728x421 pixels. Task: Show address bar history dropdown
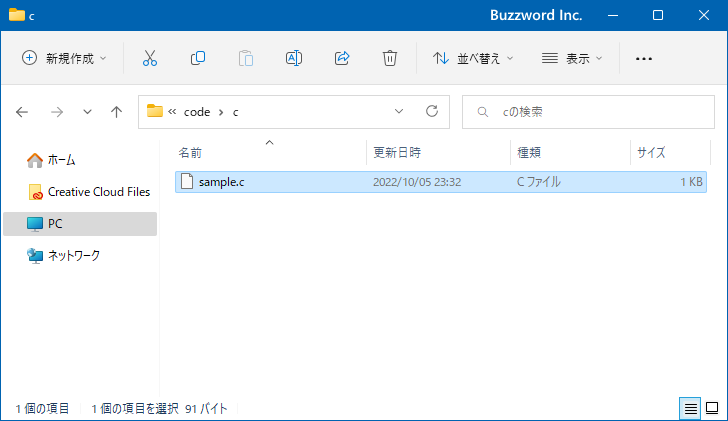point(400,112)
